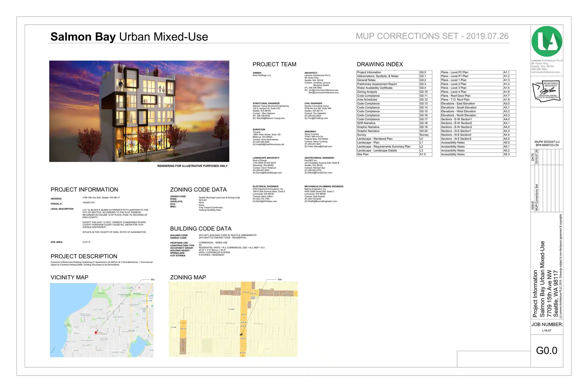
Task: Select 'Landscape - Rendered Plan' index row
Action: click(394, 139)
